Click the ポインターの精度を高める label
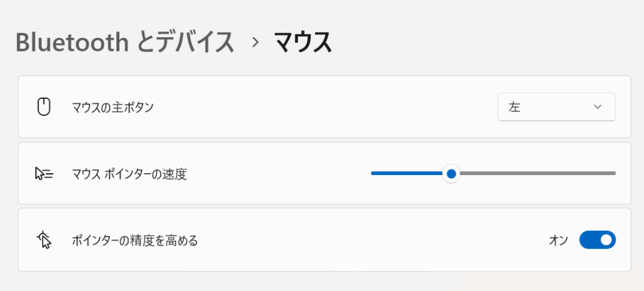The image size is (644, 291). tap(135, 241)
